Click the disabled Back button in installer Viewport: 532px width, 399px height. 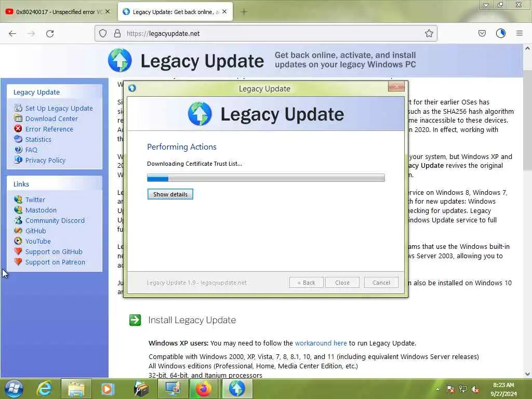[306, 283]
